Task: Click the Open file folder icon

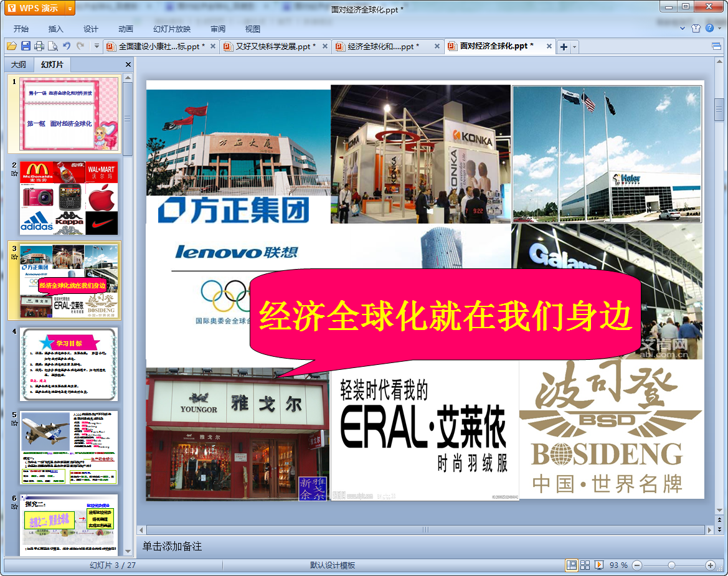Action: 12,46
